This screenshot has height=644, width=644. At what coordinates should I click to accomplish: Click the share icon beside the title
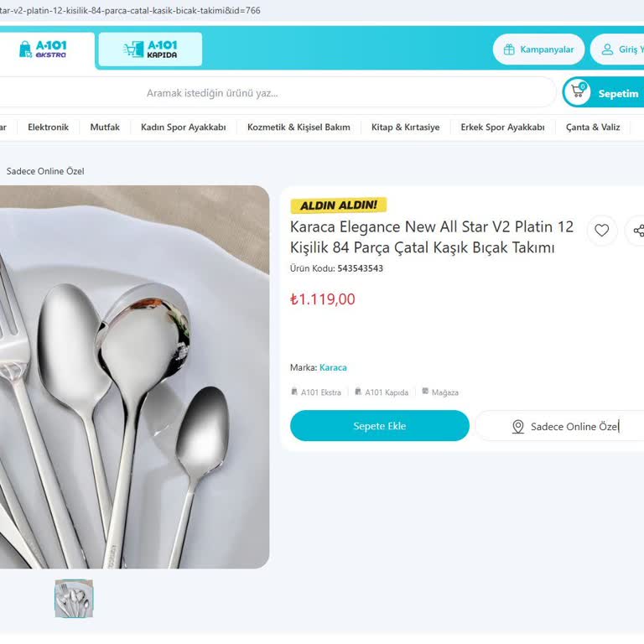coord(637,231)
